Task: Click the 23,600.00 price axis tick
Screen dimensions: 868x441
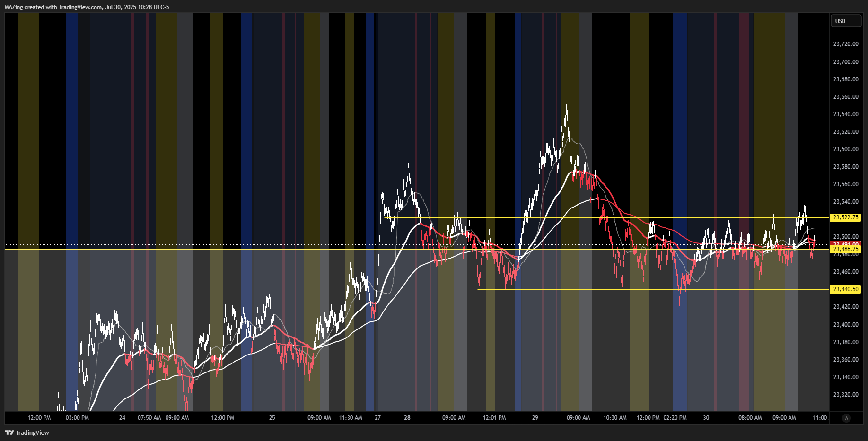Action: 846,149
